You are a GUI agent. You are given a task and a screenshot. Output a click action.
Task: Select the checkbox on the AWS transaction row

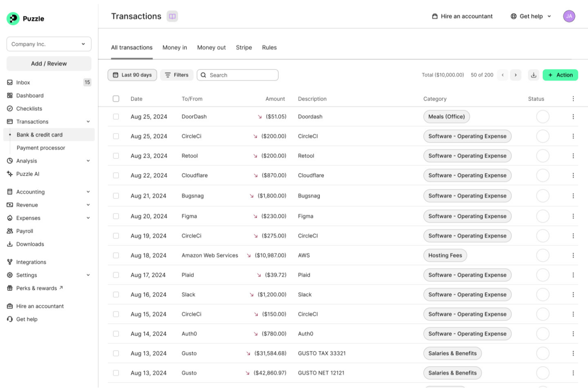coord(116,255)
